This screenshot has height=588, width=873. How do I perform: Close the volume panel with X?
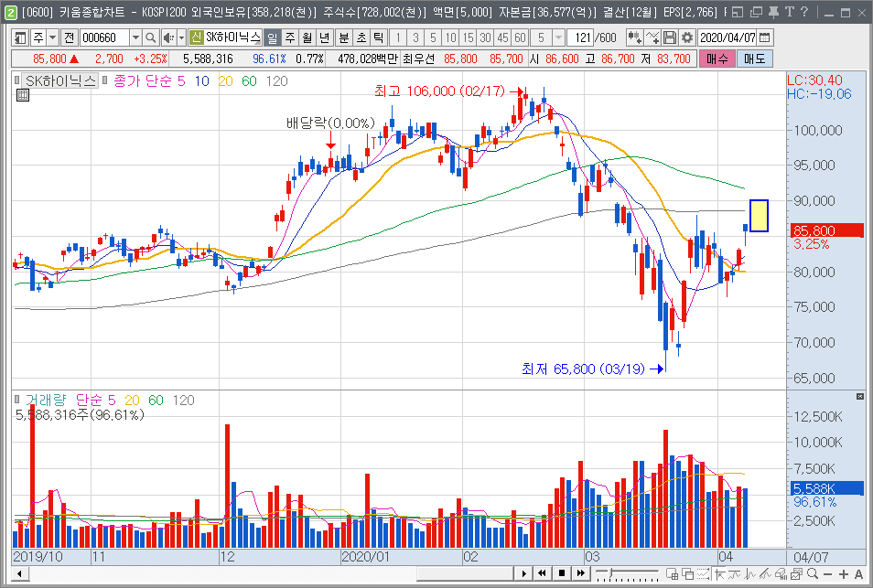click(860, 397)
